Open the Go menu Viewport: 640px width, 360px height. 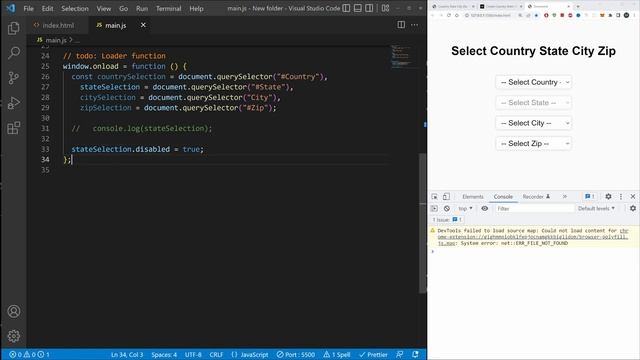[123, 9]
